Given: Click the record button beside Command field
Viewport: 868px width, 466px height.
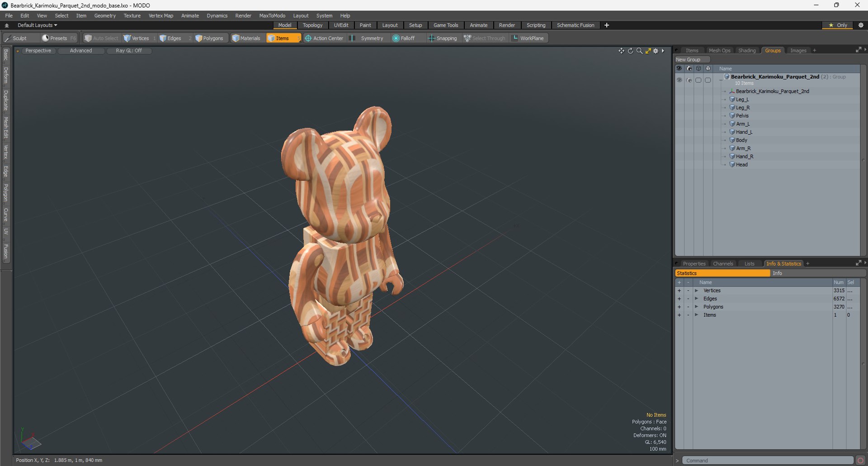Looking at the screenshot, I should 860,461.
